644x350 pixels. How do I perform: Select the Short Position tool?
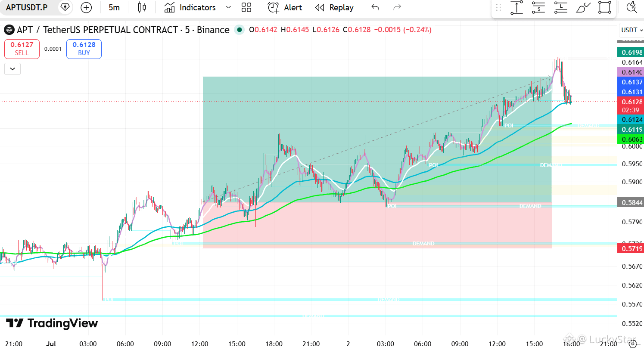(x=538, y=8)
